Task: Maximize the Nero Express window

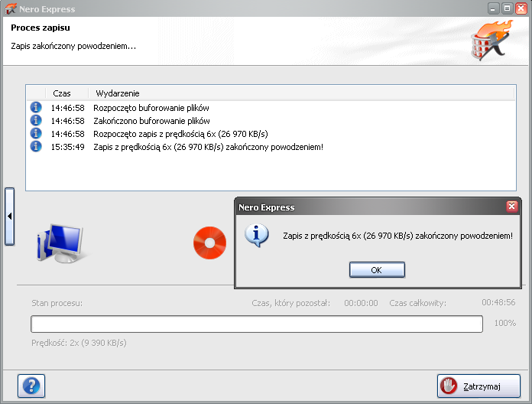Action: click(x=507, y=8)
